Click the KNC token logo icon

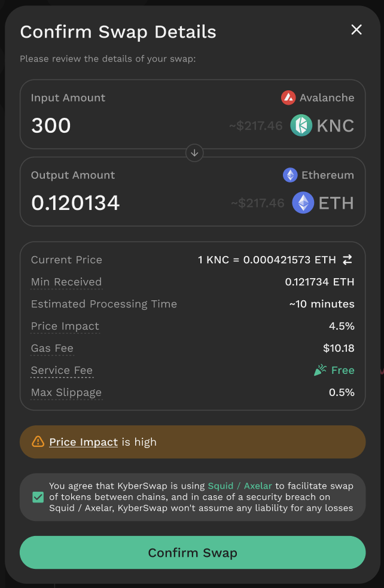pyautogui.click(x=301, y=126)
